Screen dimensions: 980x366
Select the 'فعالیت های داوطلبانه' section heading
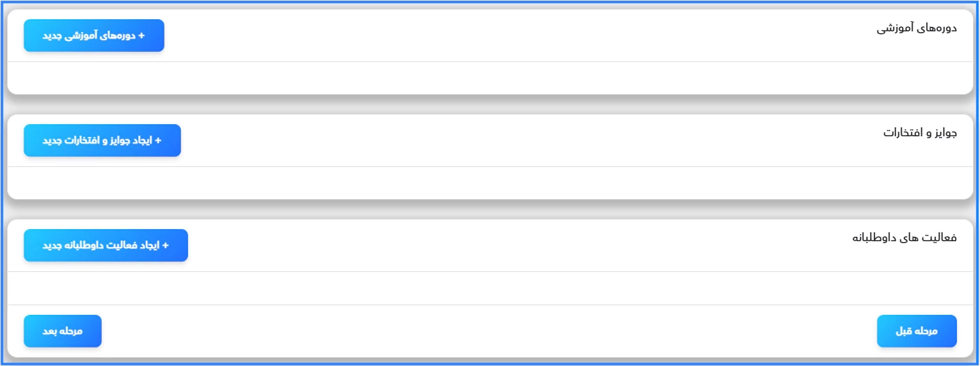click(x=904, y=238)
